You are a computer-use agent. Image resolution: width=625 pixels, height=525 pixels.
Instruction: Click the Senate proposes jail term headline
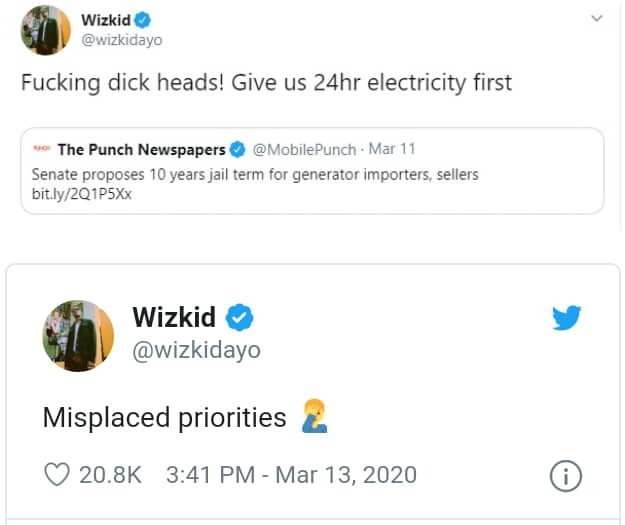pos(255,174)
